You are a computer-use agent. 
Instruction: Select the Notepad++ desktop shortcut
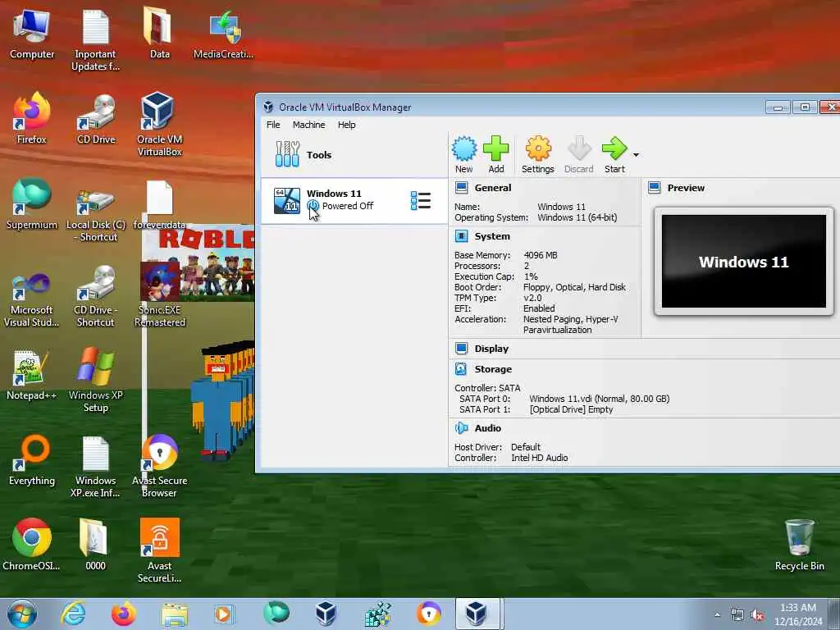point(32,375)
